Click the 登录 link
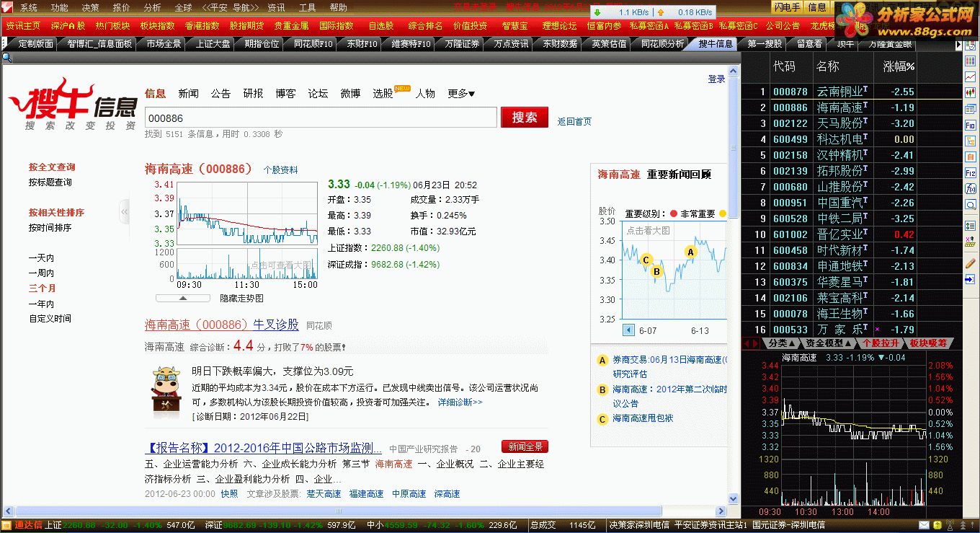 pos(716,79)
